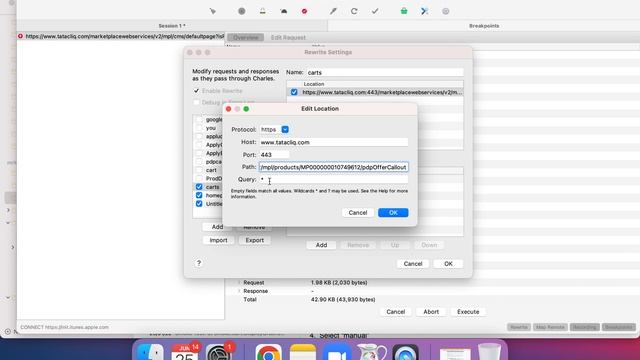Click the Map Remote status bar button
The image size is (640, 360).
550,327
